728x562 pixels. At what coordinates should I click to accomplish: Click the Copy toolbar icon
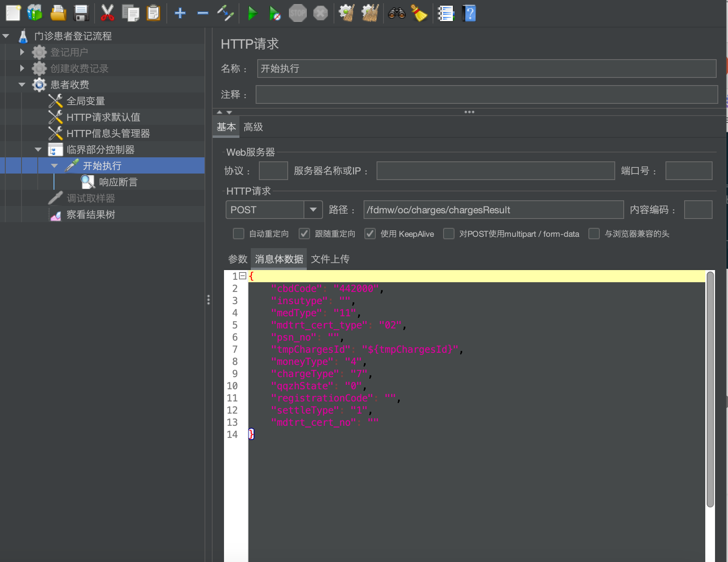[131, 13]
